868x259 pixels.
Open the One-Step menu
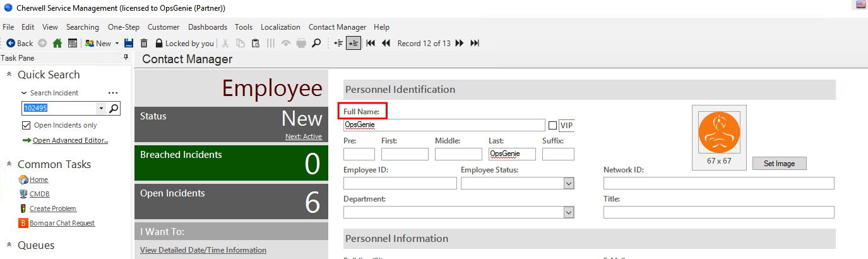coord(124,27)
